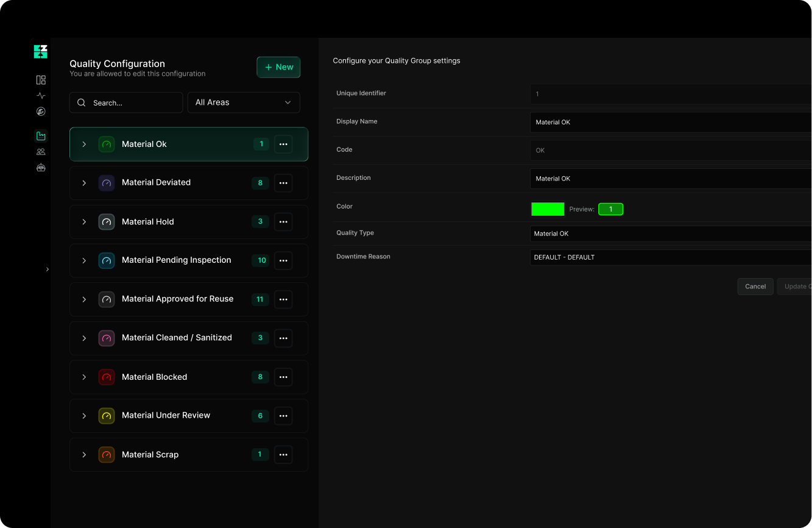Click the gauge icon in the left sidebar
This screenshot has height=528, width=812.
point(40,112)
